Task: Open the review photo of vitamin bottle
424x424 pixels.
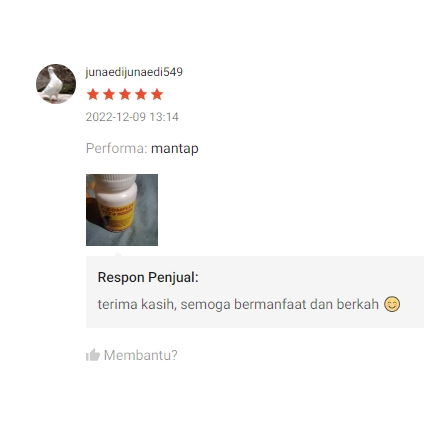Action: coord(122,210)
